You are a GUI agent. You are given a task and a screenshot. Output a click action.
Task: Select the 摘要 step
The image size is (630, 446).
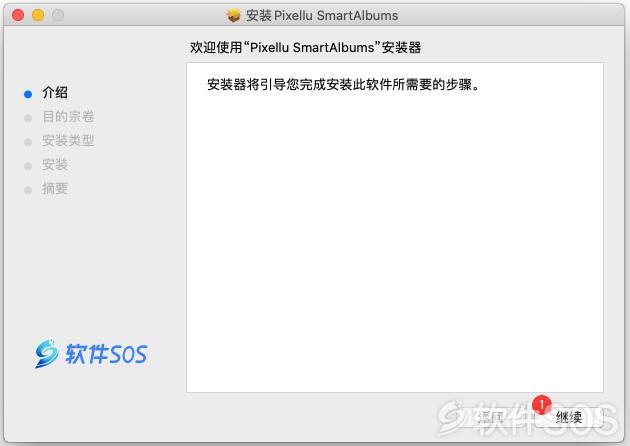pyautogui.click(x=55, y=188)
